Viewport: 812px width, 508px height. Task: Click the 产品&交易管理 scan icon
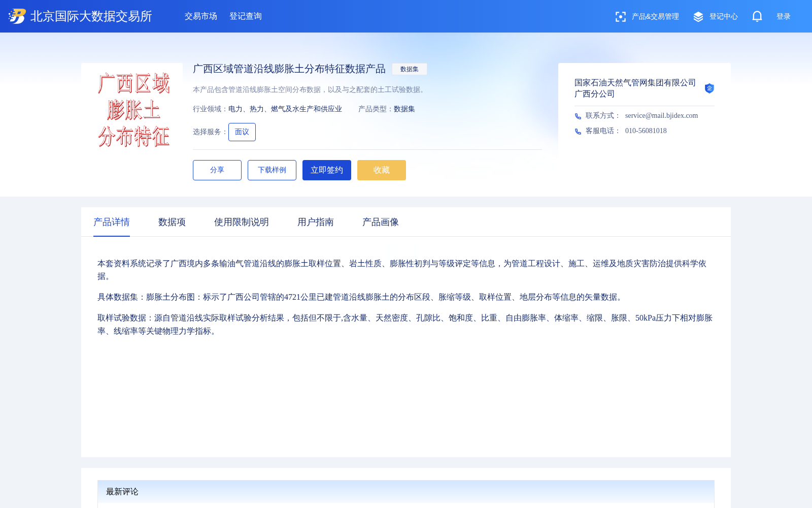coord(620,17)
